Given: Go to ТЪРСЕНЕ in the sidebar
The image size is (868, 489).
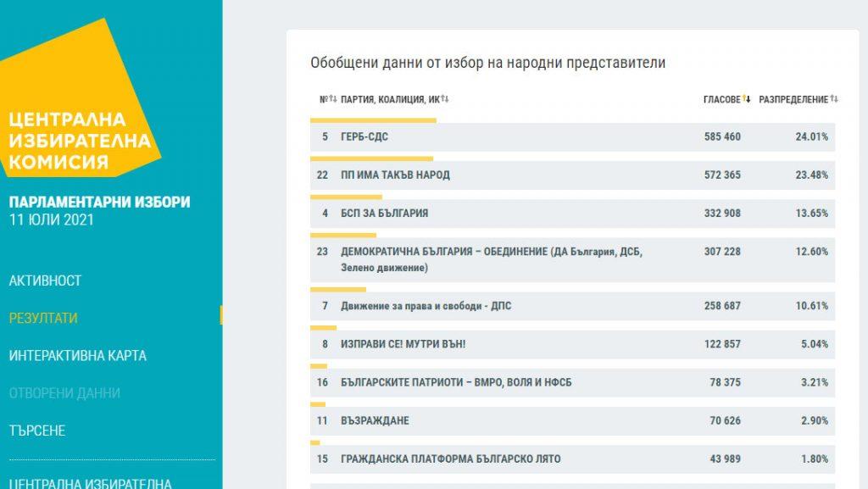Looking at the screenshot, I should [x=37, y=431].
